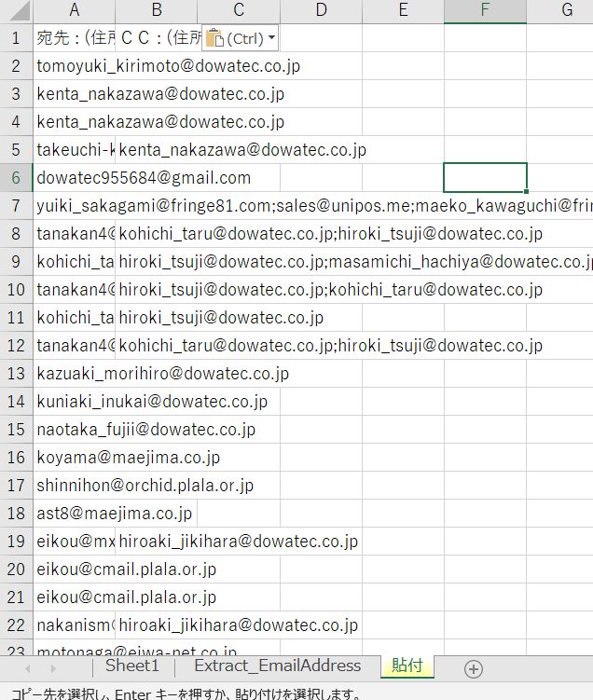
Task: Select row 4 cell kenta_nakazawa@dowatec.co.jp
Action: click(75, 122)
